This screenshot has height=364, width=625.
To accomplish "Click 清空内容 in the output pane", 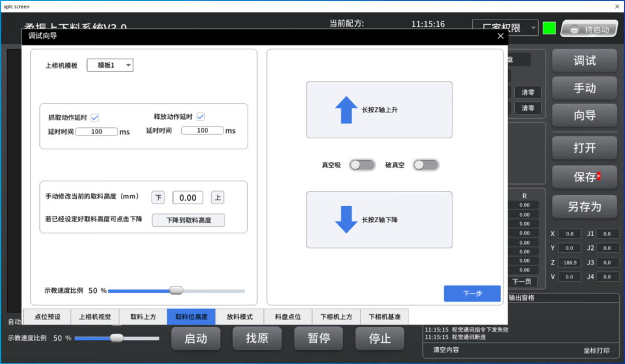I will pos(446,350).
